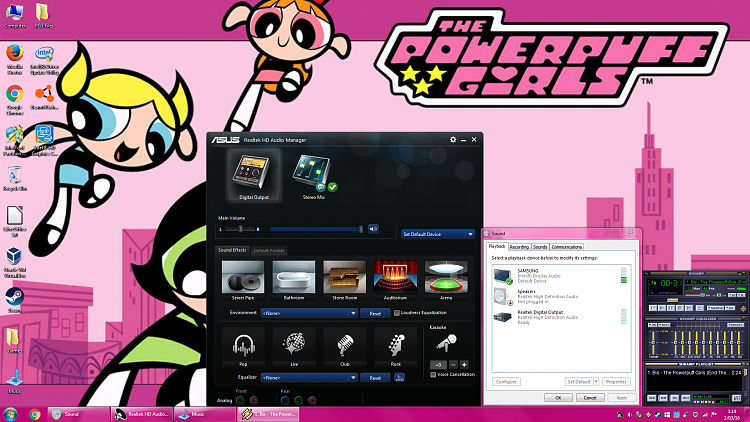Click the Karaoke microphone icon

[x=446, y=343]
